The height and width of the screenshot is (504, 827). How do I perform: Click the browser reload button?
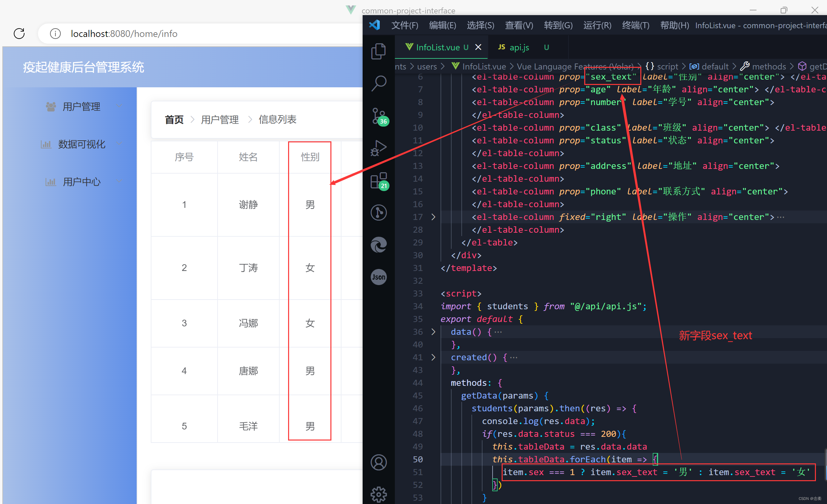click(19, 34)
